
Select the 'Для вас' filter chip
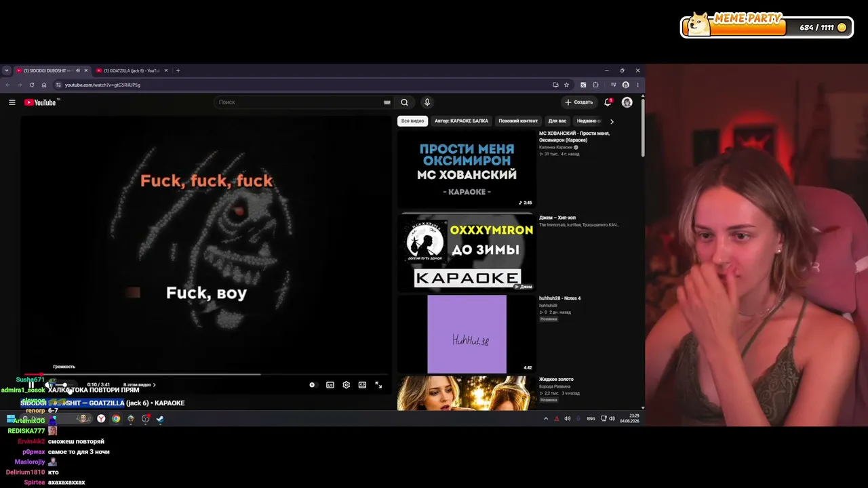pyautogui.click(x=557, y=121)
